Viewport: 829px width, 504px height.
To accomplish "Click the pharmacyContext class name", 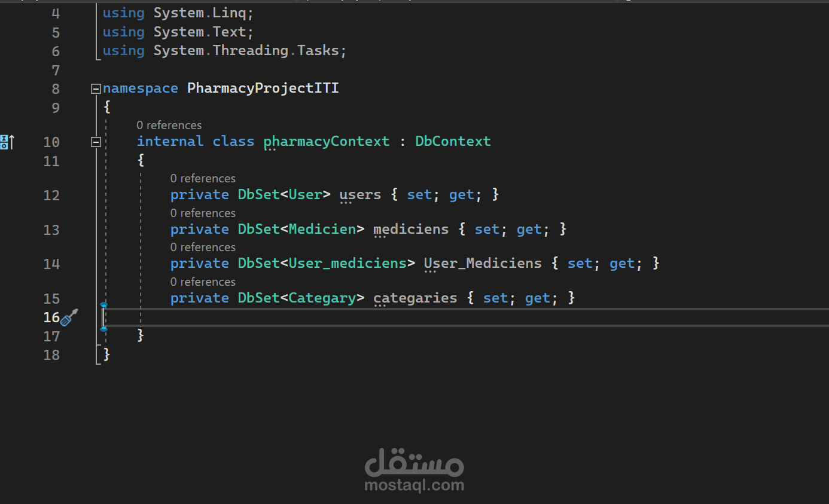I will click(327, 142).
